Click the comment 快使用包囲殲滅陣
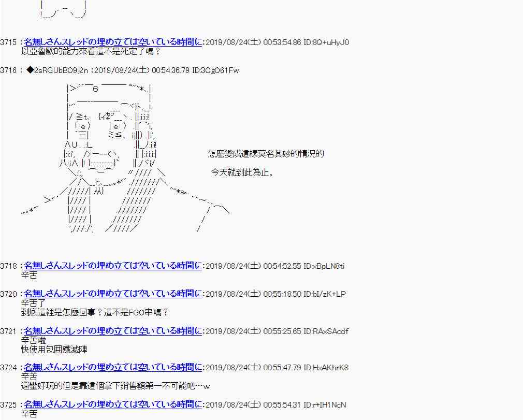Image resolution: width=523 pixels, height=420 pixels. pyautogui.click(x=54, y=350)
